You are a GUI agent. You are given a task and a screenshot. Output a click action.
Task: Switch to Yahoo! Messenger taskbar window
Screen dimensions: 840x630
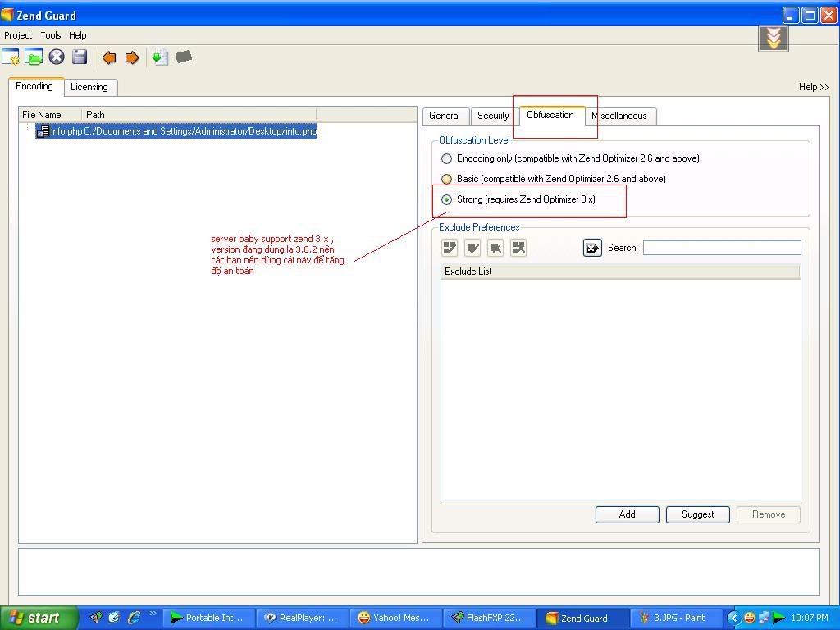point(396,618)
